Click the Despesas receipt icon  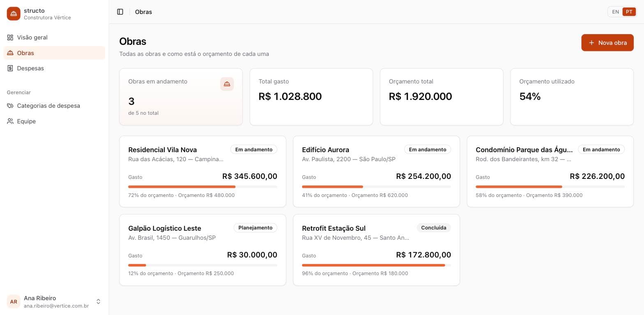pyautogui.click(x=10, y=68)
